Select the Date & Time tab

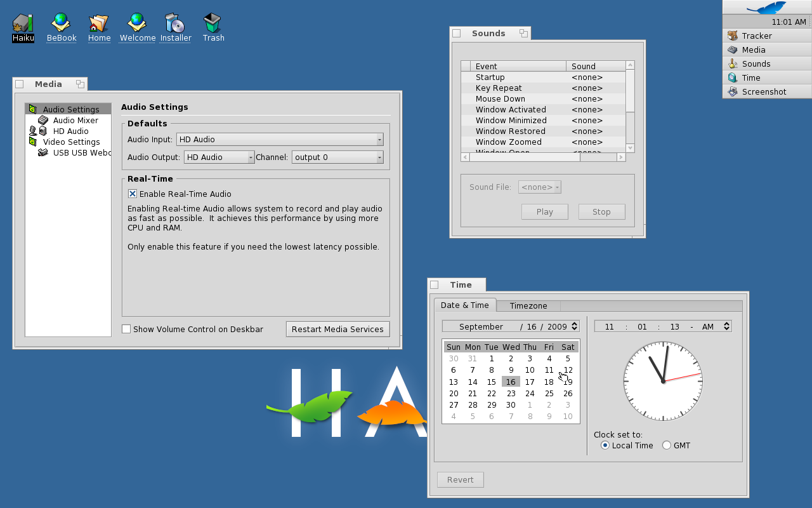point(465,305)
